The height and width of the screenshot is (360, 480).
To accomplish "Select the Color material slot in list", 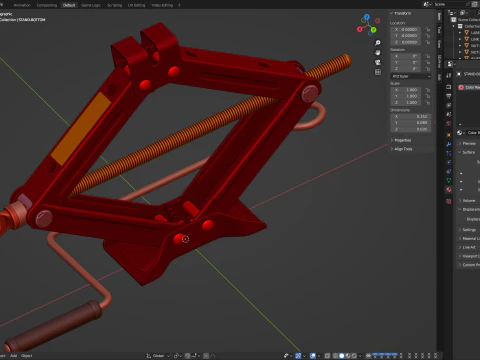I will [469, 87].
